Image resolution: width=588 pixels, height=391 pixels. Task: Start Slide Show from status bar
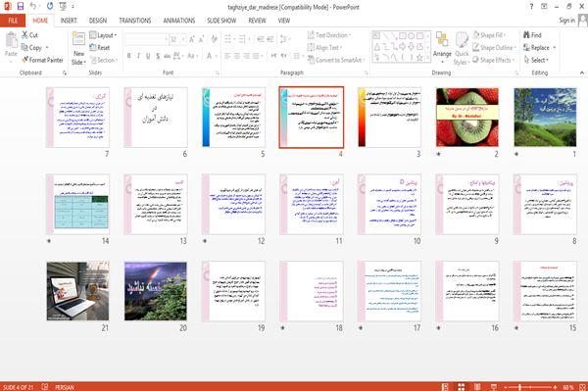494,387
